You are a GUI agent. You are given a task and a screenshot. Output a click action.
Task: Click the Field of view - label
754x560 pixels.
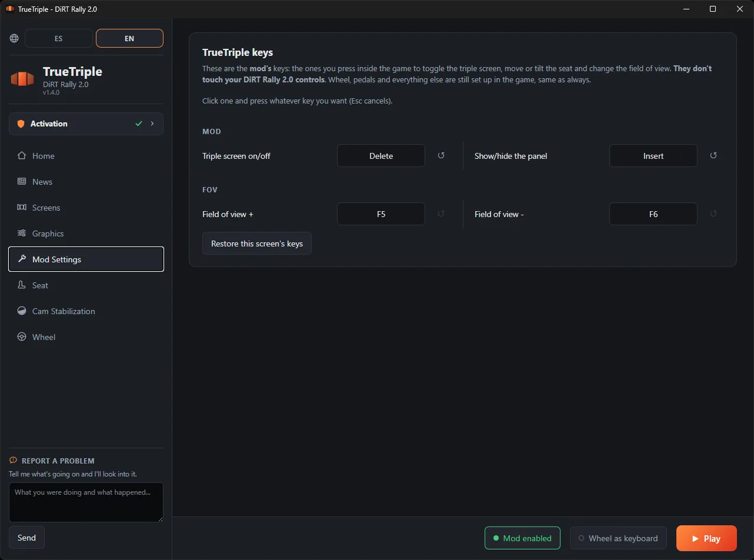(x=499, y=214)
